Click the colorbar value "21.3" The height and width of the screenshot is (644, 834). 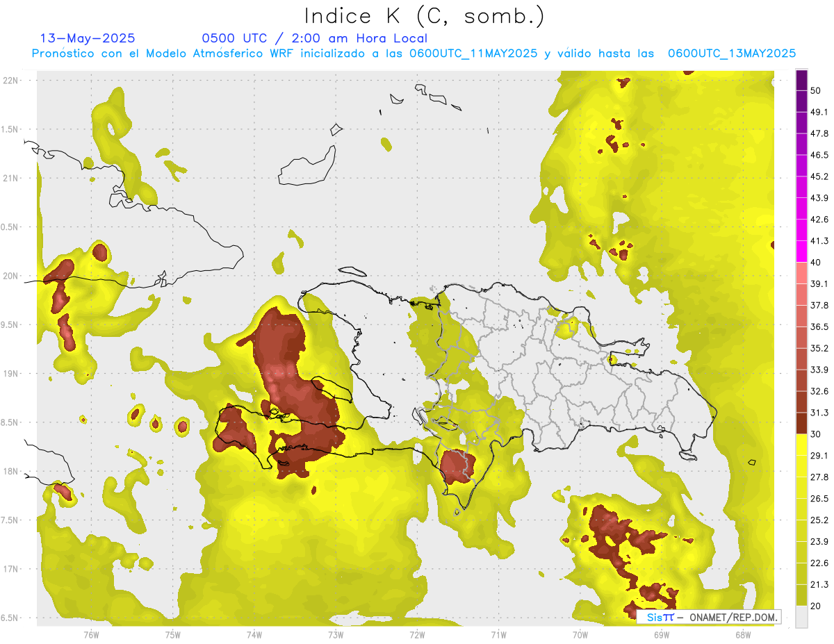[820, 585]
